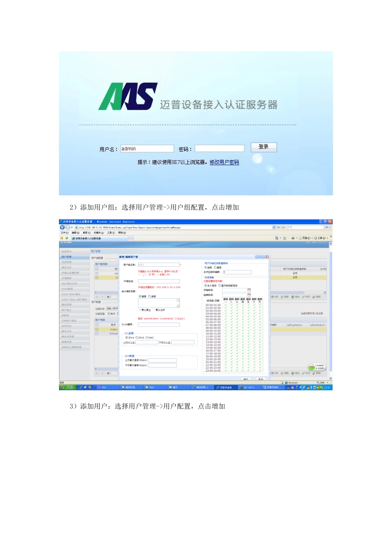Viewport: 392px width, 555px height.
Task: Select the IPv6 ACL radio button
Action: (137, 337)
